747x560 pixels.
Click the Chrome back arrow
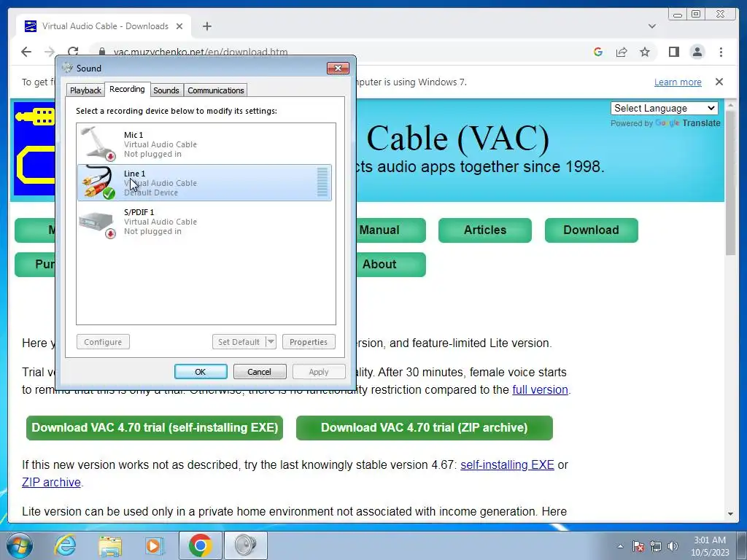click(x=26, y=52)
